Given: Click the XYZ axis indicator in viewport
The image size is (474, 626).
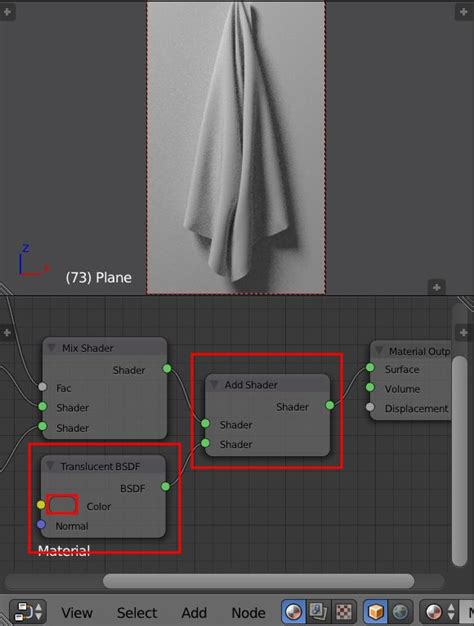Looking at the screenshot, I should 33,261.
